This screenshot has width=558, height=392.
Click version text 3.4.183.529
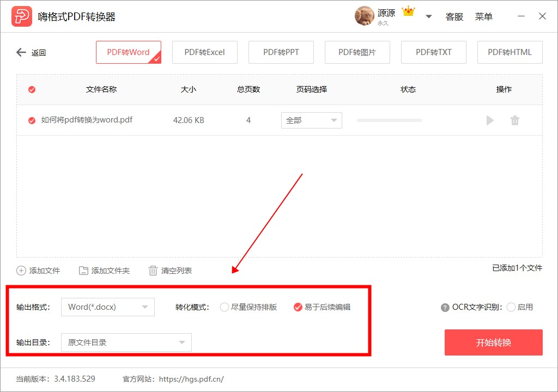(75, 379)
